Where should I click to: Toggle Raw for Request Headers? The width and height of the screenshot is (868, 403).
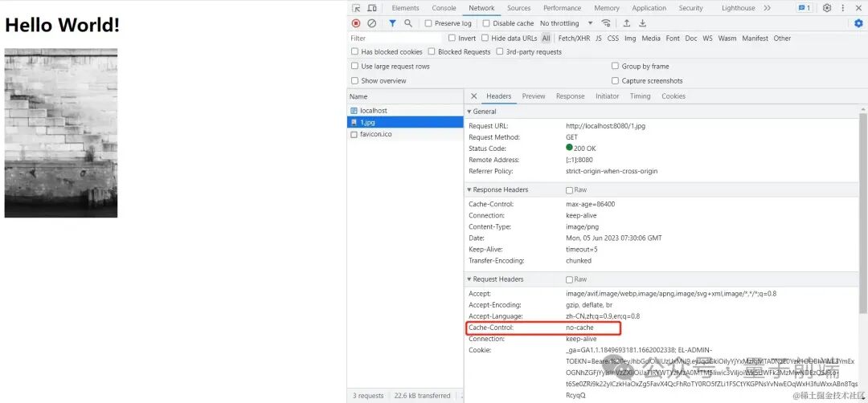(x=569, y=279)
